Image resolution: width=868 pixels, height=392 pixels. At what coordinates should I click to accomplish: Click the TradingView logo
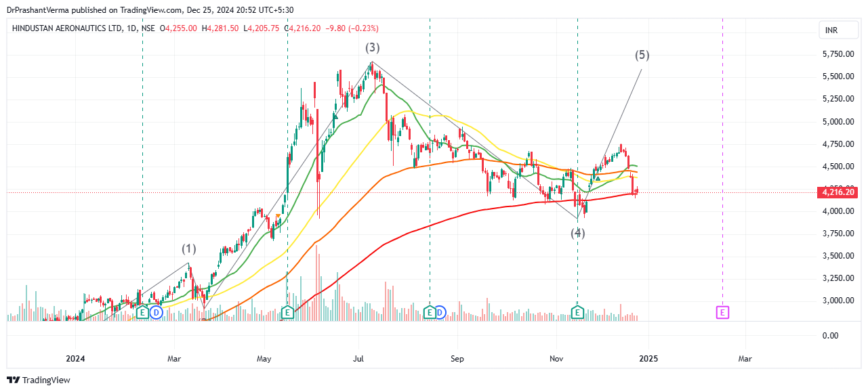point(38,380)
